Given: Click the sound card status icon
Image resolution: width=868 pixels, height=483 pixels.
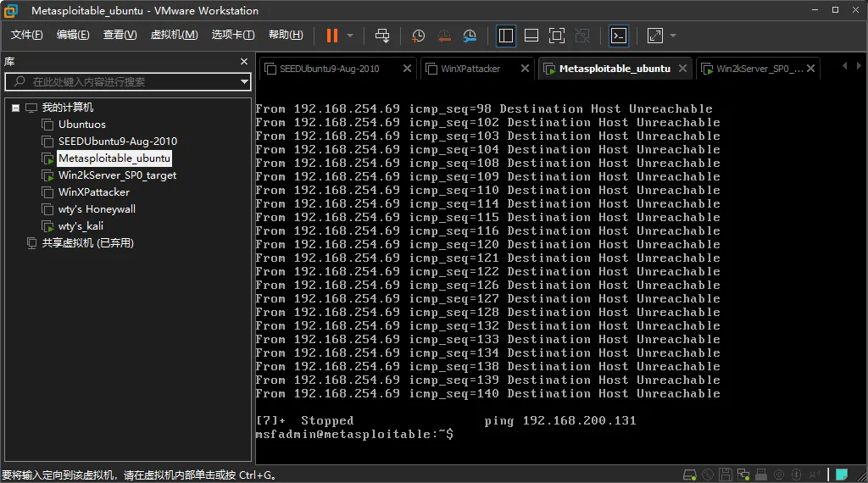Looking at the screenshot, I should [779, 475].
